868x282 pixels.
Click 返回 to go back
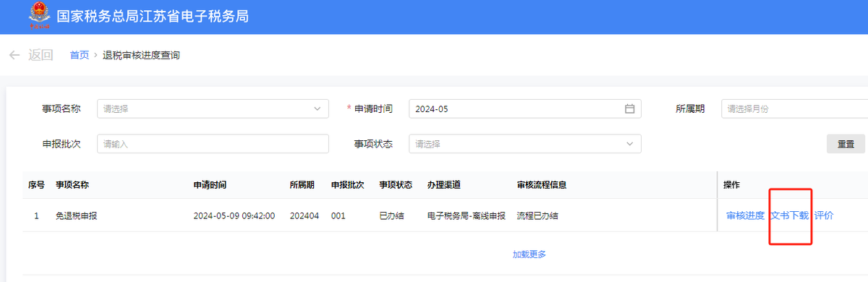(x=41, y=55)
